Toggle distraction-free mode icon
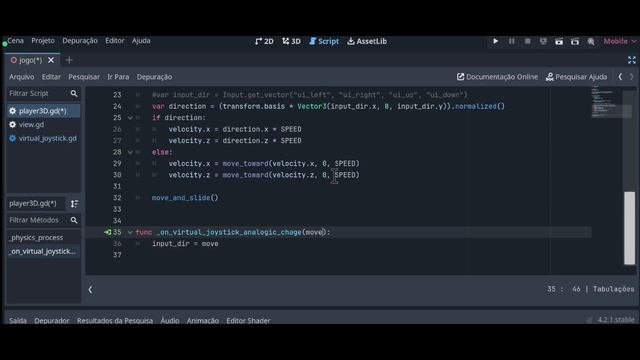This screenshot has height=360, width=640. [631, 60]
